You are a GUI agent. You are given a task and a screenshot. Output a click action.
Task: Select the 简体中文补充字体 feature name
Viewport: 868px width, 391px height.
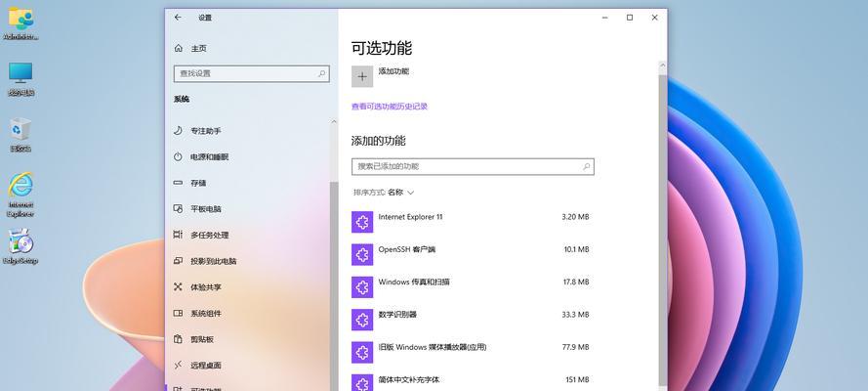[x=408, y=380]
